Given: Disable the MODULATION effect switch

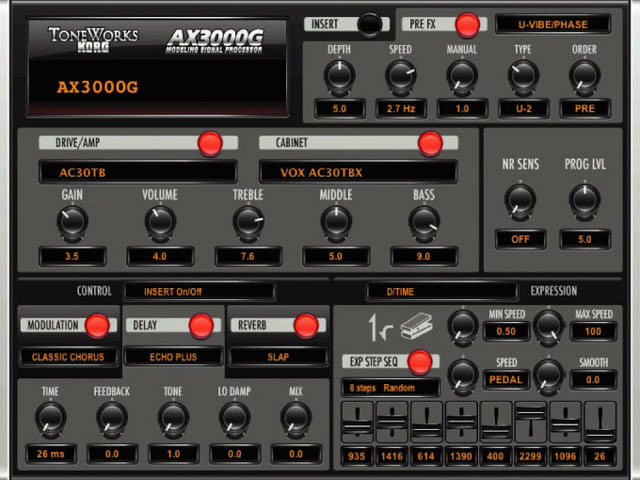Looking at the screenshot, I should click(97, 326).
